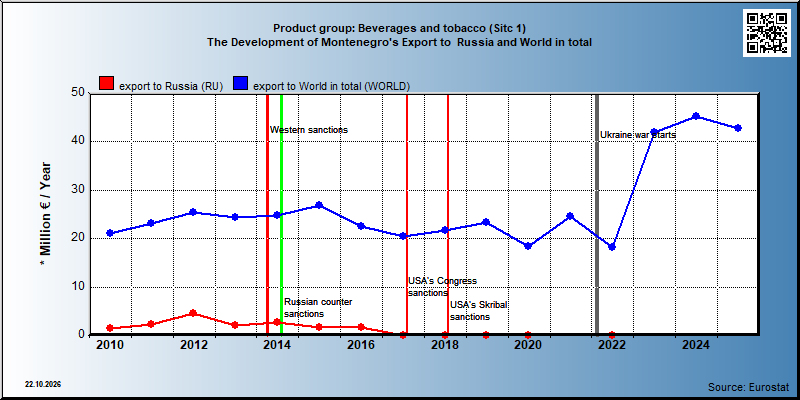
Task: Click the 'Million € / Year' axis label
Action: click(45, 213)
